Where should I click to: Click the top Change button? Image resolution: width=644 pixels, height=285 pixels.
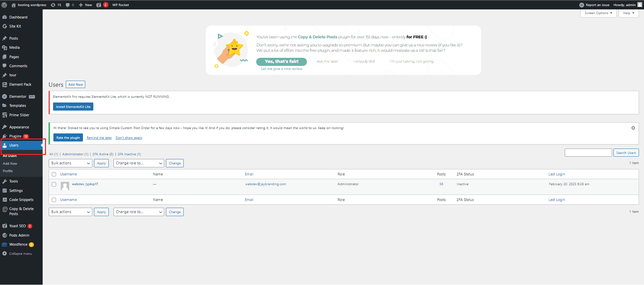175,163
